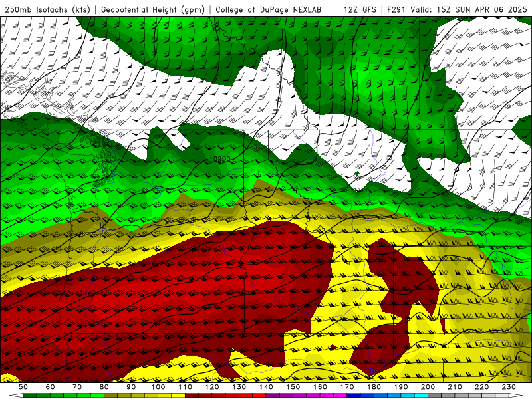Click the "12Z GFS" model run text

360,9
